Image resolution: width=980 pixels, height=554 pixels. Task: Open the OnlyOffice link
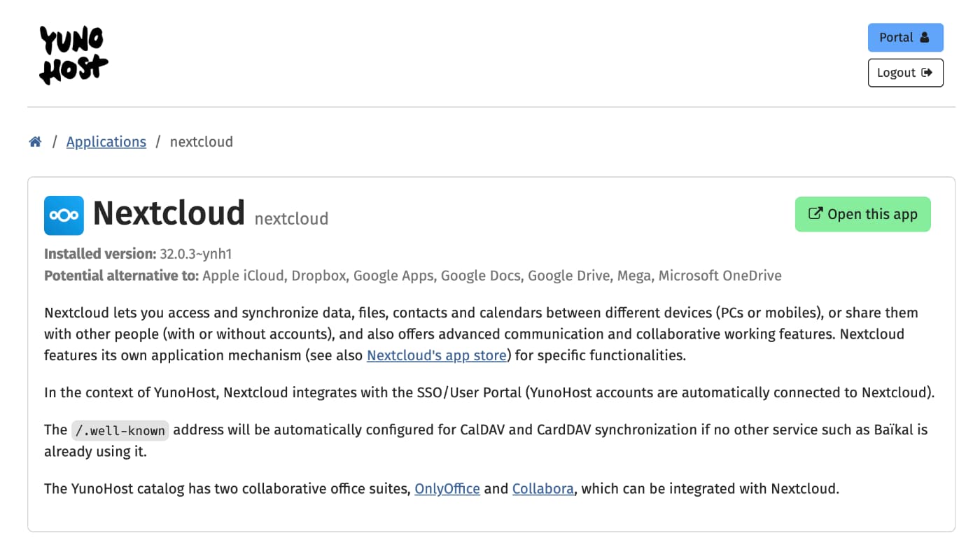[447, 488]
